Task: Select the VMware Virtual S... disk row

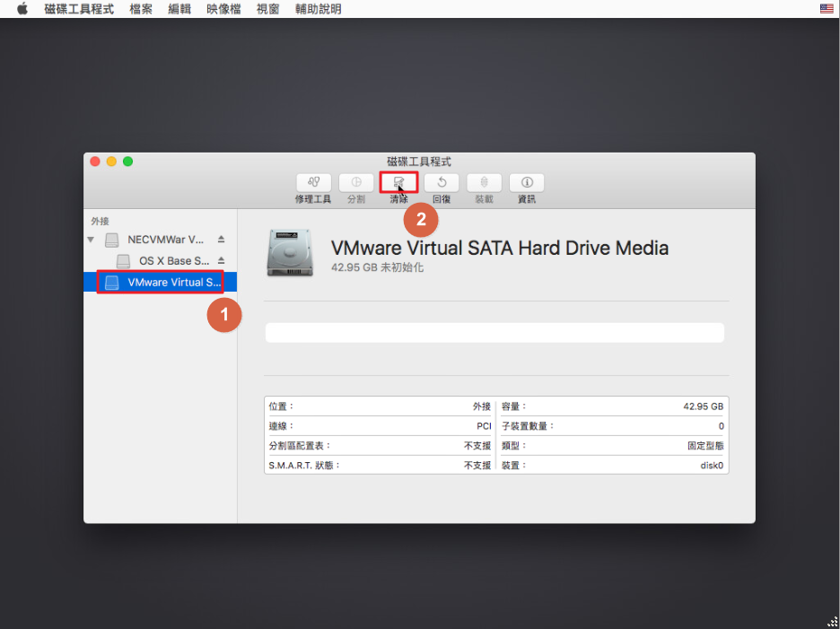Action: (x=160, y=283)
